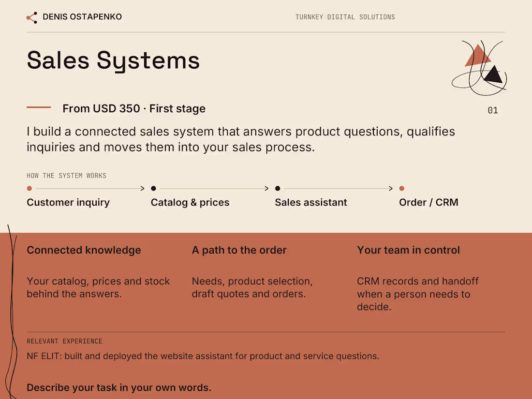532x399 pixels.
Task: Click Describe your task in your own words
Action: pyautogui.click(x=119, y=387)
